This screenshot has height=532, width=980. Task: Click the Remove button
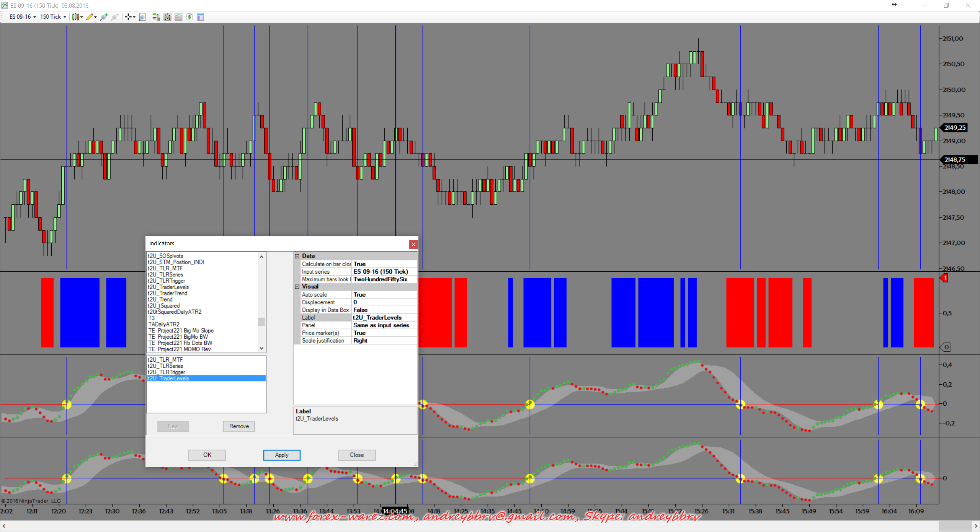(239, 426)
